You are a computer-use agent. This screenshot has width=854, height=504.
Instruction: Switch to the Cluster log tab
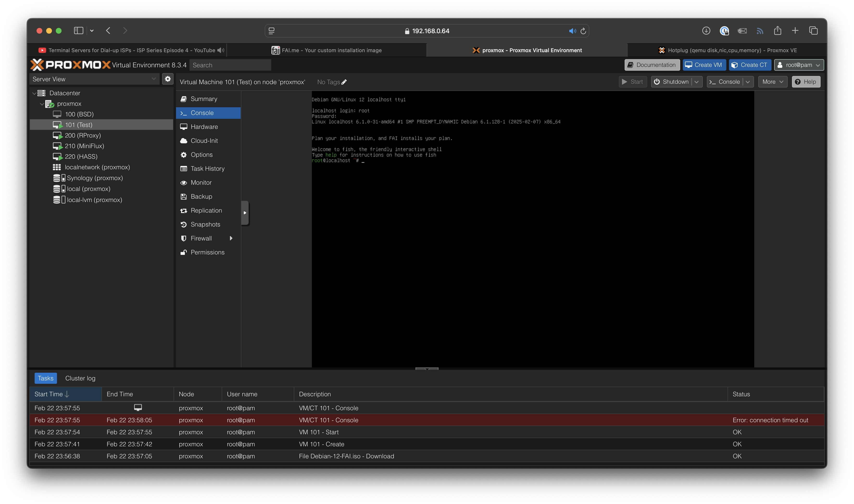click(x=80, y=378)
